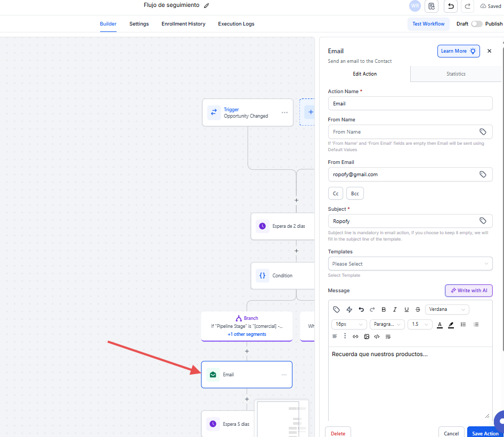Screen dimensions: 504x437
Task: Open the Statistics tab in Email panel
Action: click(456, 74)
